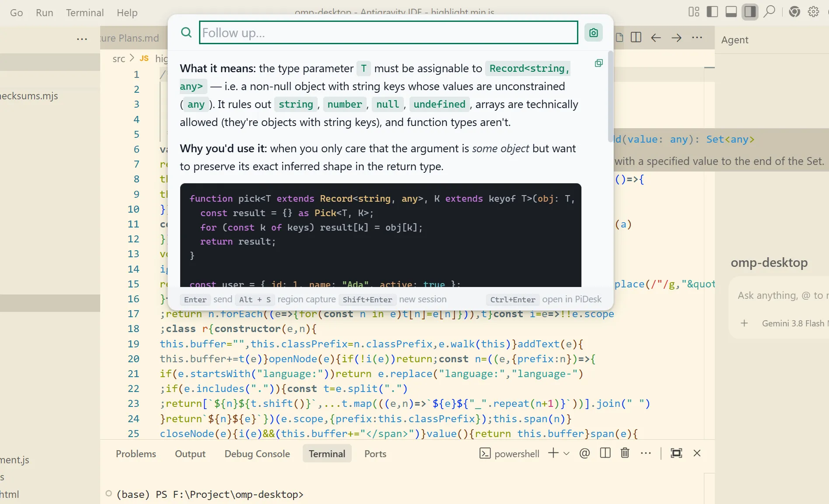Click the powershell terminal icon
This screenshot has height=504, width=829.
click(485, 453)
